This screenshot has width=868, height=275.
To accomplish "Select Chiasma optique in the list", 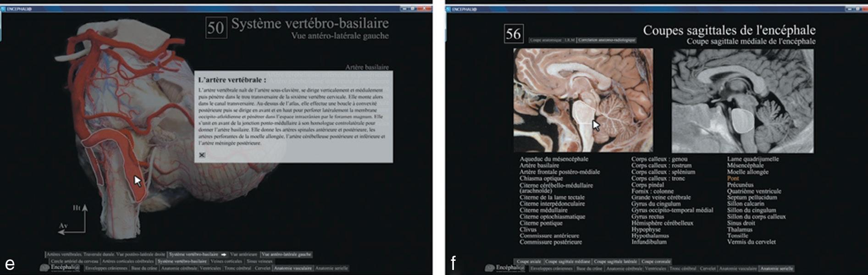I will click(541, 178).
